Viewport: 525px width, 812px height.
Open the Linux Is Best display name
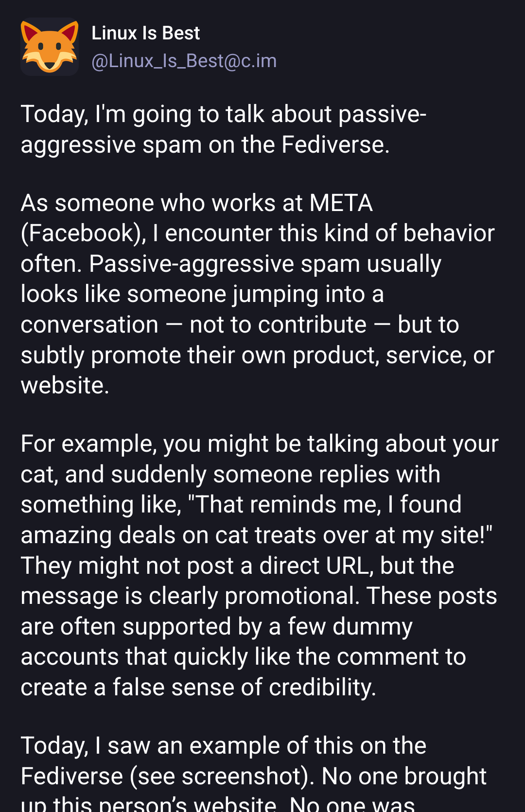coord(145,33)
